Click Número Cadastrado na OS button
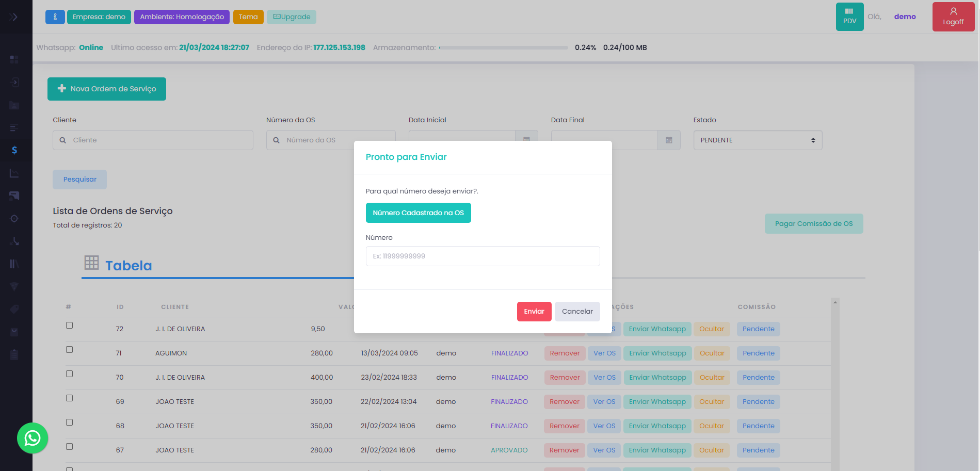 (418, 213)
